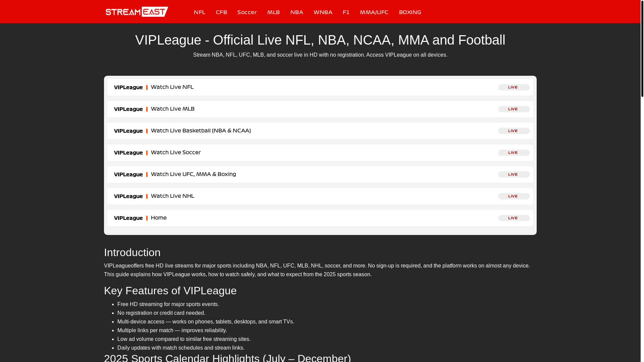Click 'Free HD streaming for major sports events.'
Viewport: 644px width, 362px height.
[168, 304]
